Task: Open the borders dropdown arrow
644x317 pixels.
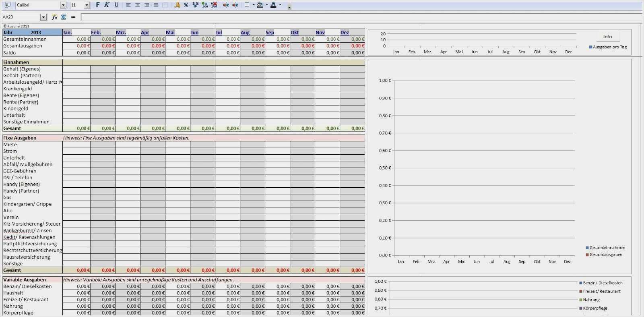Action: [254, 5]
